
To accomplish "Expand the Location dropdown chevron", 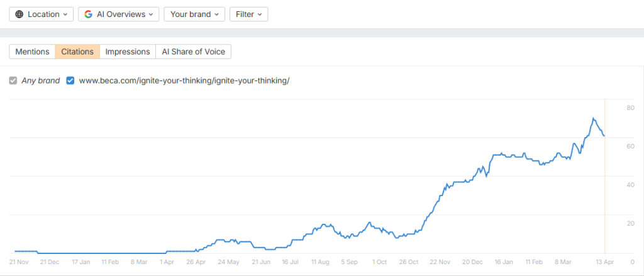I will 65,14.
